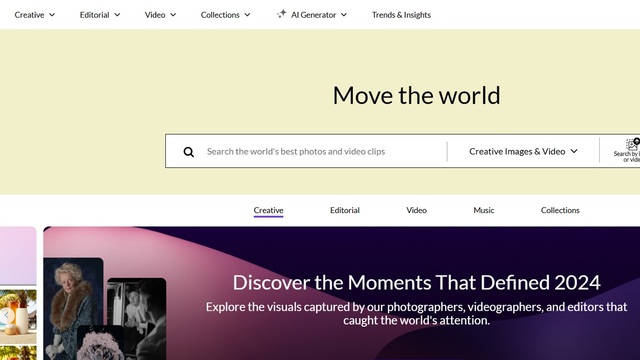
Task: Open the Creative Images & Video dropdown
Action: coord(523,151)
